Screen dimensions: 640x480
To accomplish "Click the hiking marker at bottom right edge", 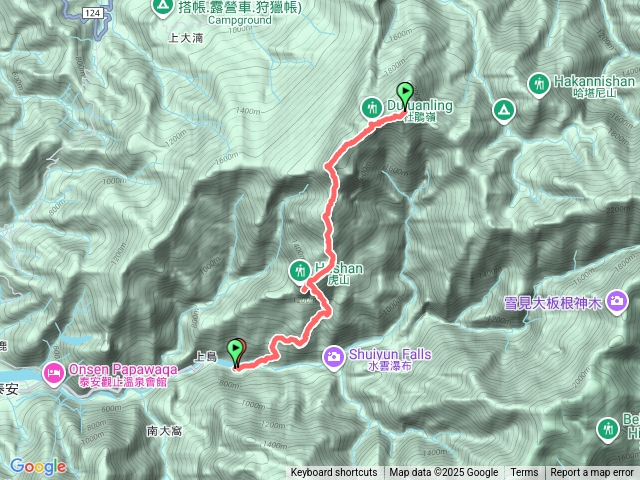I will tap(608, 429).
